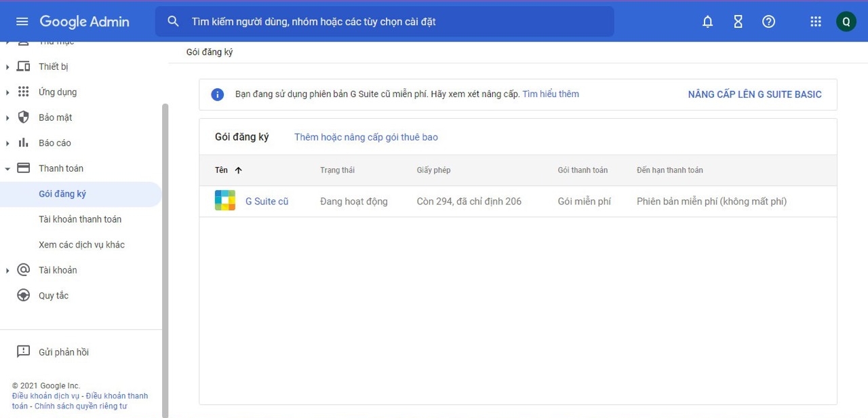
Task: Click the Thanh toán credit card icon
Action: [23, 168]
